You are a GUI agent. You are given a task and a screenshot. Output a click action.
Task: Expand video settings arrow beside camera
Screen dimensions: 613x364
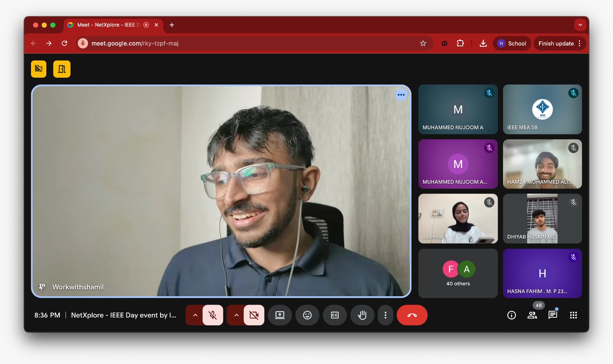[236, 315]
